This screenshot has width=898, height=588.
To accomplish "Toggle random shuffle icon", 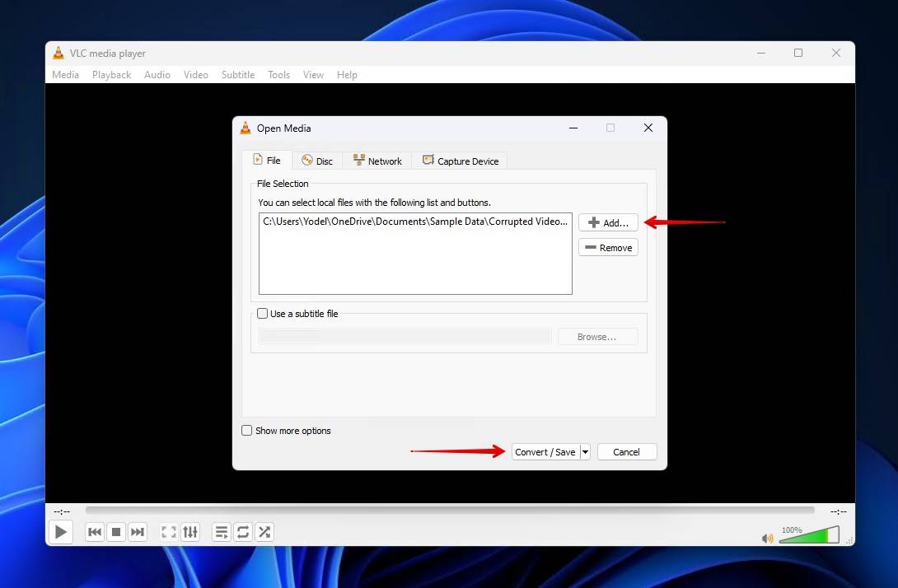I will [264, 532].
